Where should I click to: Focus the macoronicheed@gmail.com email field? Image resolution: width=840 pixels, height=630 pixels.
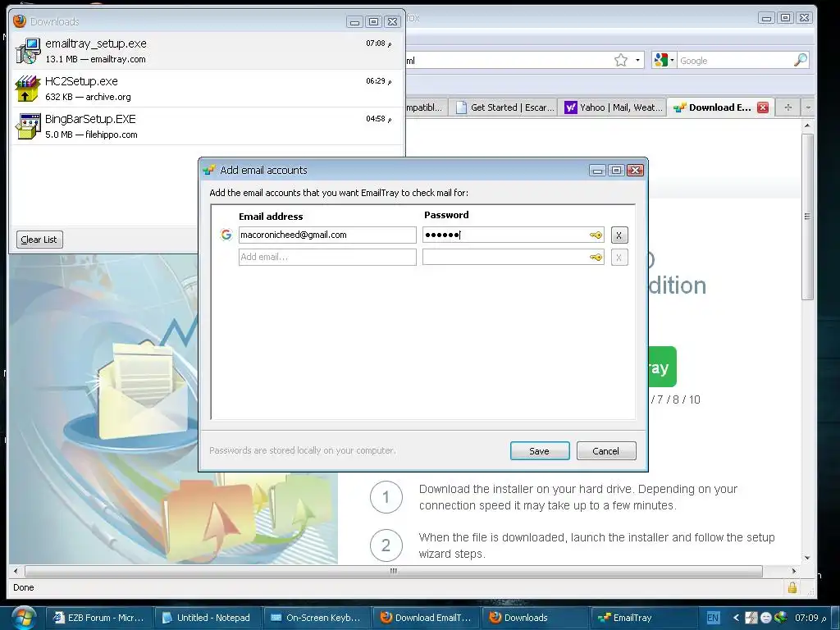coord(327,235)
